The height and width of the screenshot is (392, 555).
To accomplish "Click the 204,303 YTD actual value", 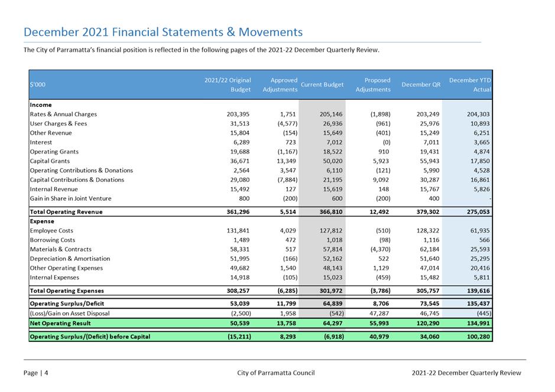I will point(479,114).
